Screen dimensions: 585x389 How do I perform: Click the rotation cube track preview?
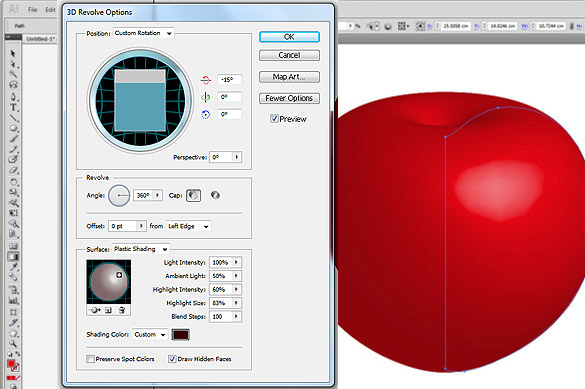coord(140,100)
